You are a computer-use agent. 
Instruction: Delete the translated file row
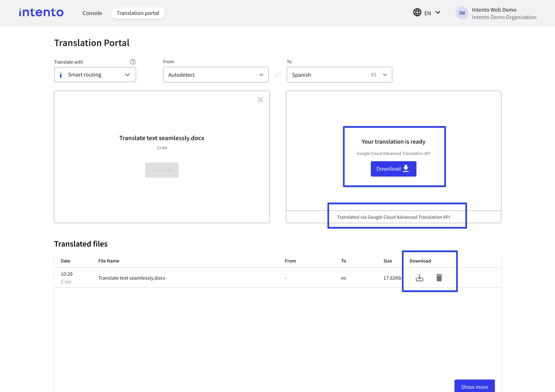click(439, 278)
